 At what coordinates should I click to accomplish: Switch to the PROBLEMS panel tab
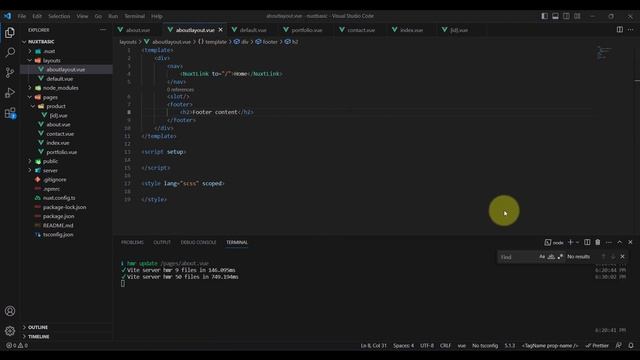tap(132, 242)
